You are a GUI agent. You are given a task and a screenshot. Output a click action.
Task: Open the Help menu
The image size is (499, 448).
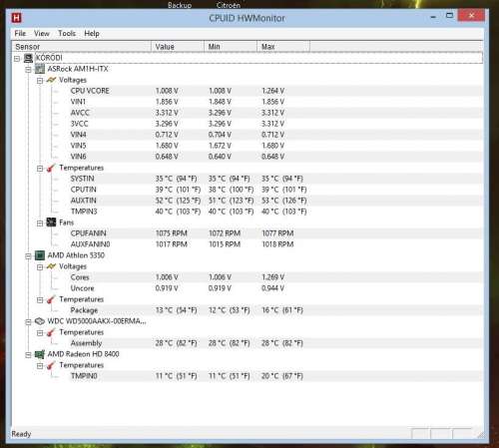(x=92, y=33)
